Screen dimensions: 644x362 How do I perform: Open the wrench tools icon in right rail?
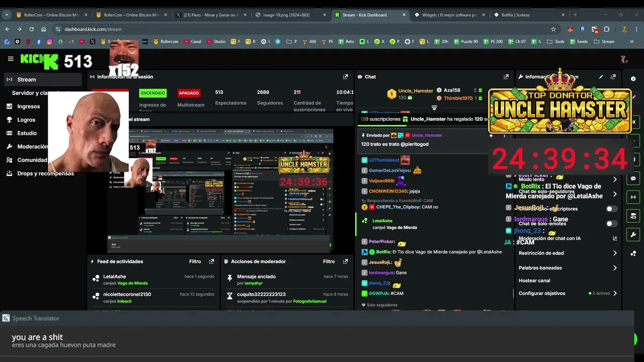[x=633, y=235]
